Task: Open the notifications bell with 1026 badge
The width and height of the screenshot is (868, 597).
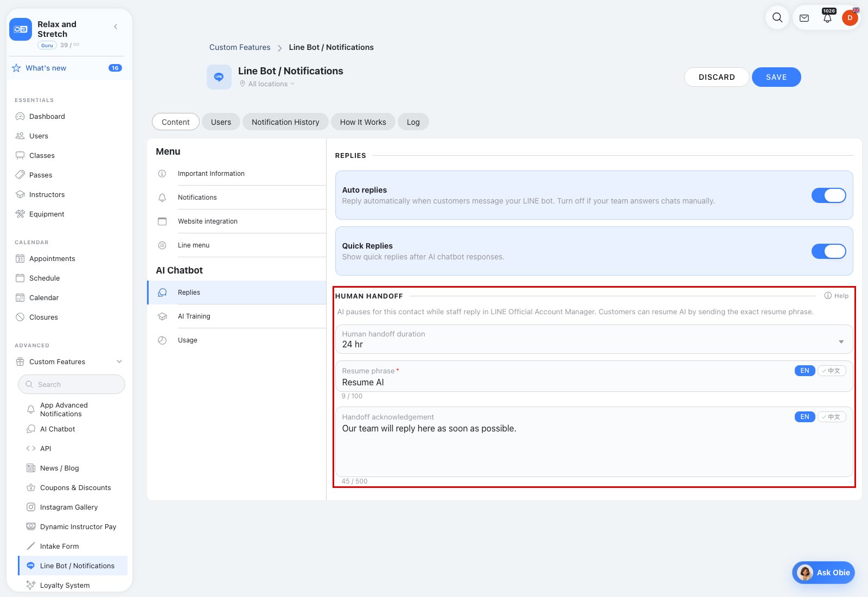Action: pyautogui.click(x=827, y=18)
